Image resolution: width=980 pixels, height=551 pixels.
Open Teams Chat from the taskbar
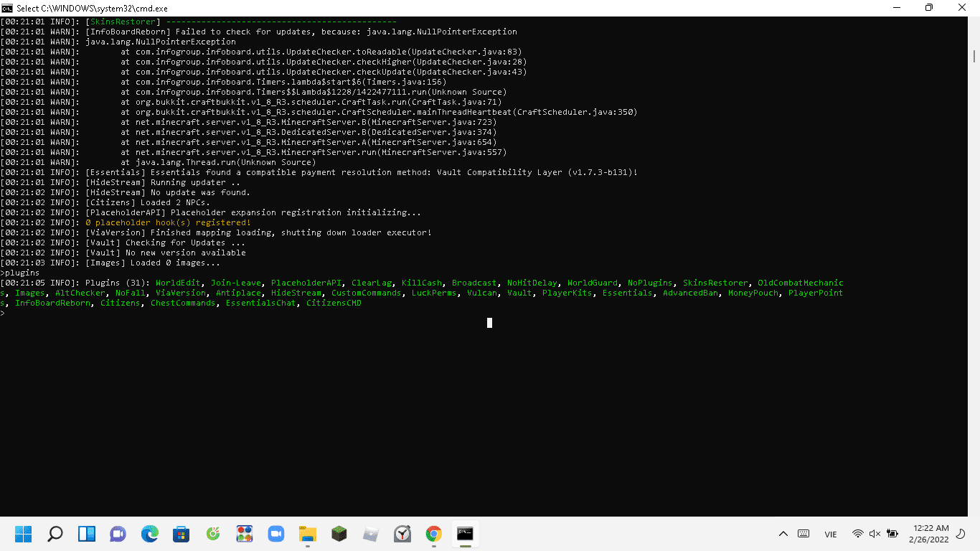[x=118, y=534]
